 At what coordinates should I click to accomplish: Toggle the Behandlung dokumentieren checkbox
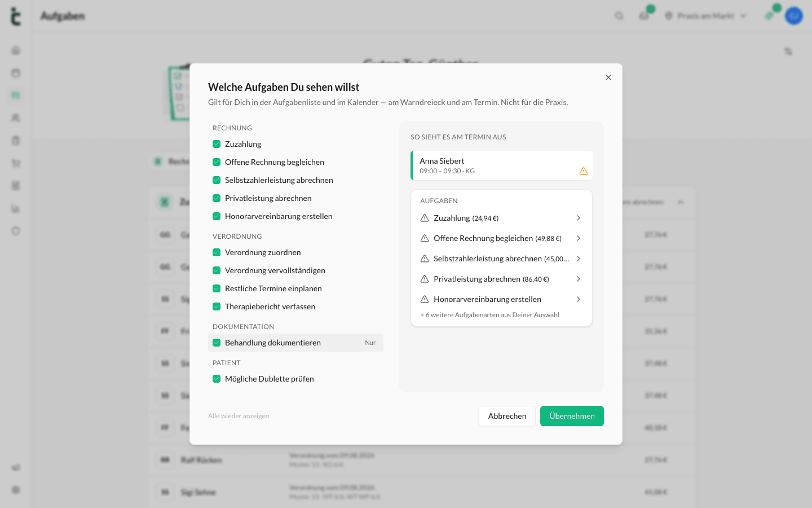click(217, 343)
